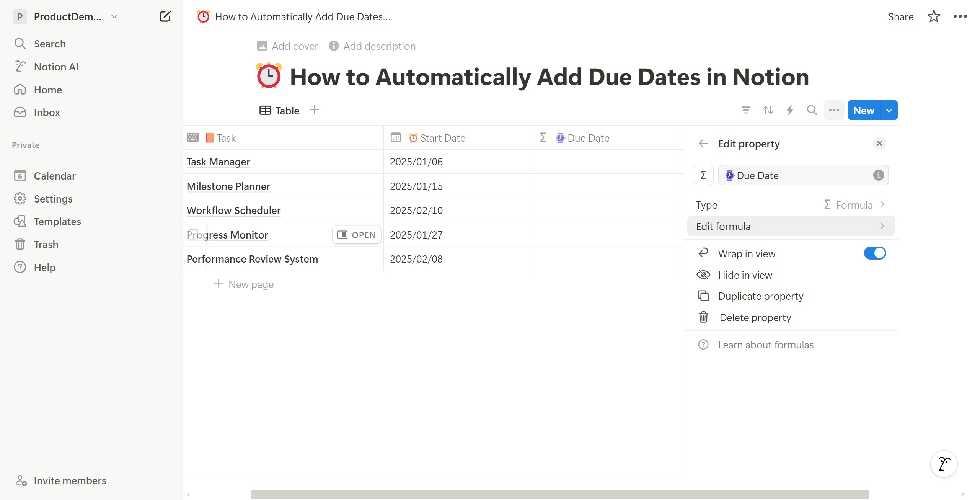Open Edit formula

click(791, 226)
